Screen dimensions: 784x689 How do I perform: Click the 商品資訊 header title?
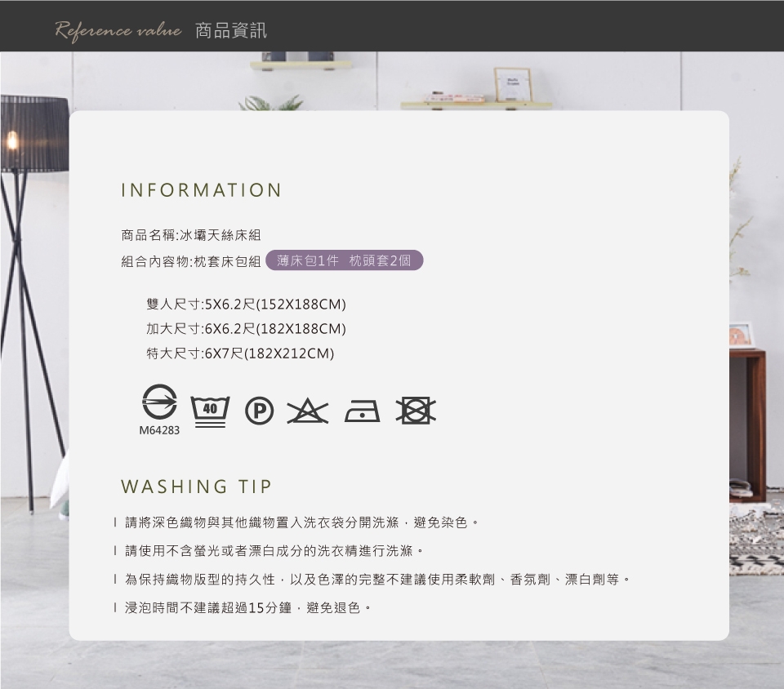(x=231, y=31)
